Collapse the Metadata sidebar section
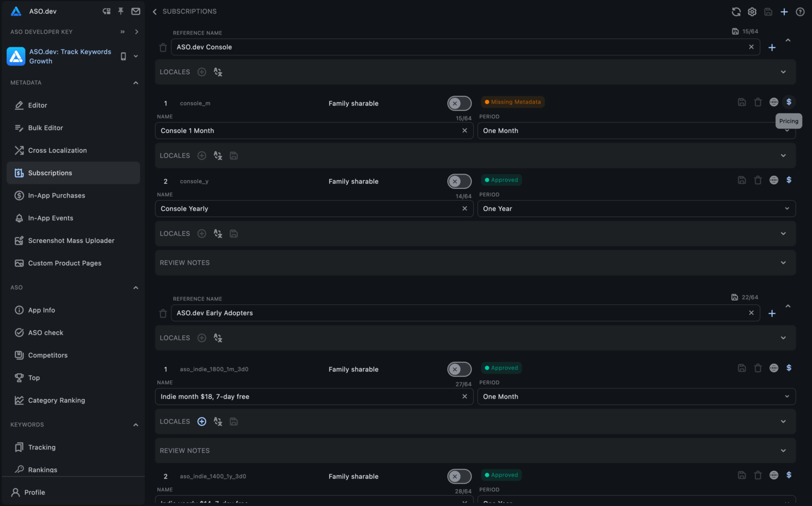The width and height of the screenshot is (812, 506). pyautogui.click(x=135, y=83)
